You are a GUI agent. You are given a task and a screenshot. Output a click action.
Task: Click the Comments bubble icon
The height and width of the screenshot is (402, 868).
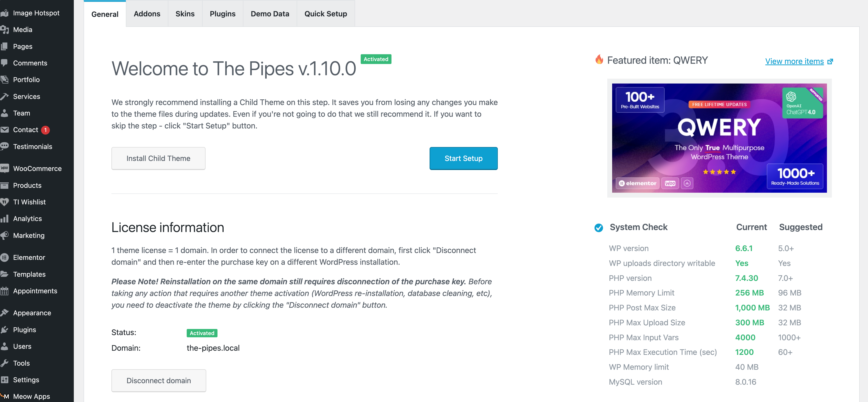(5, 63)
